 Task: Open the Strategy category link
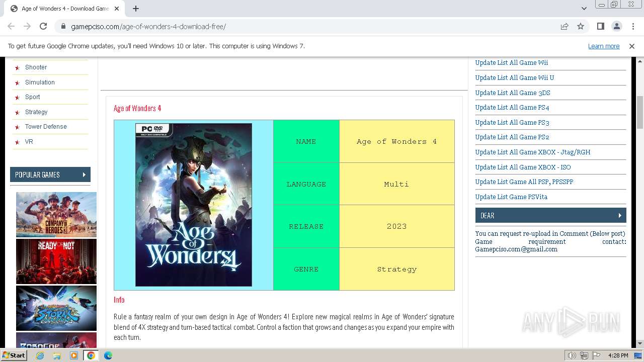pos(36,112)
